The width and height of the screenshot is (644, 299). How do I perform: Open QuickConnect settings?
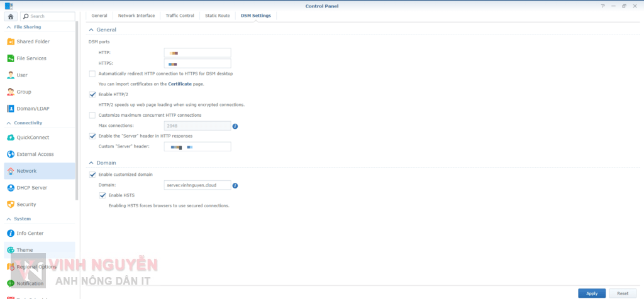coord(33,138)
